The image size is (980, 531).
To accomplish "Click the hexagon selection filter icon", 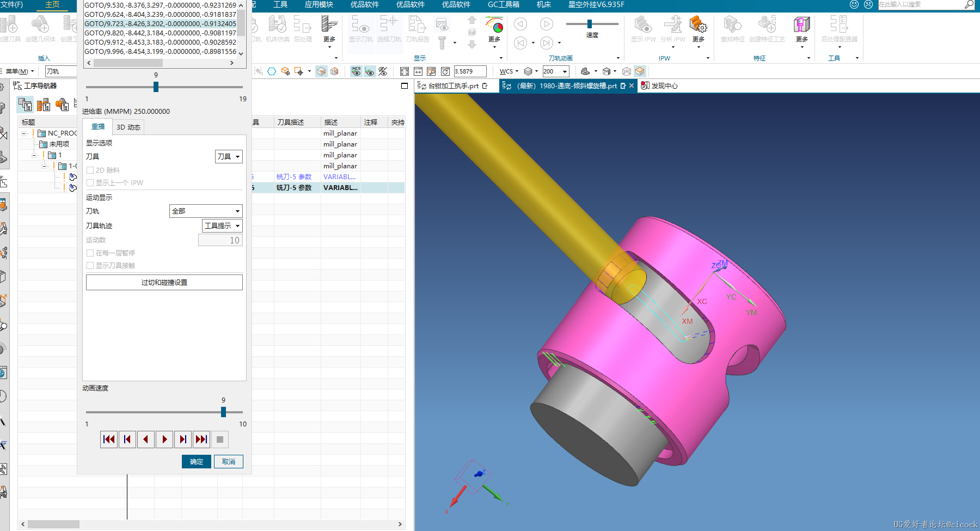I will [272, 71].
